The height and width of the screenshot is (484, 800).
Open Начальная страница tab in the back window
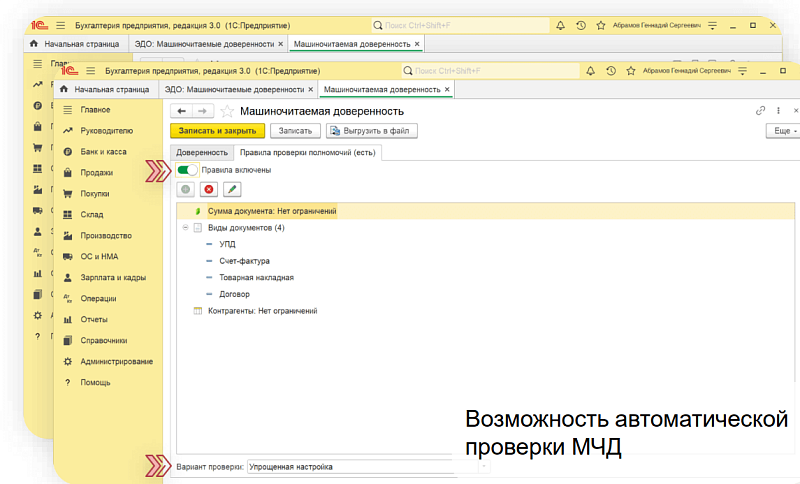point(76,44)
